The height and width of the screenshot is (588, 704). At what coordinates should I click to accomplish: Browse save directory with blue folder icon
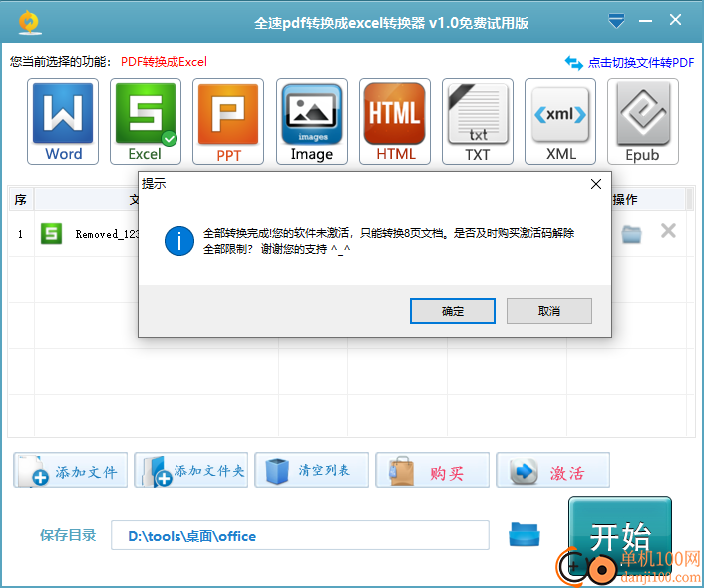tap(524, 534)
